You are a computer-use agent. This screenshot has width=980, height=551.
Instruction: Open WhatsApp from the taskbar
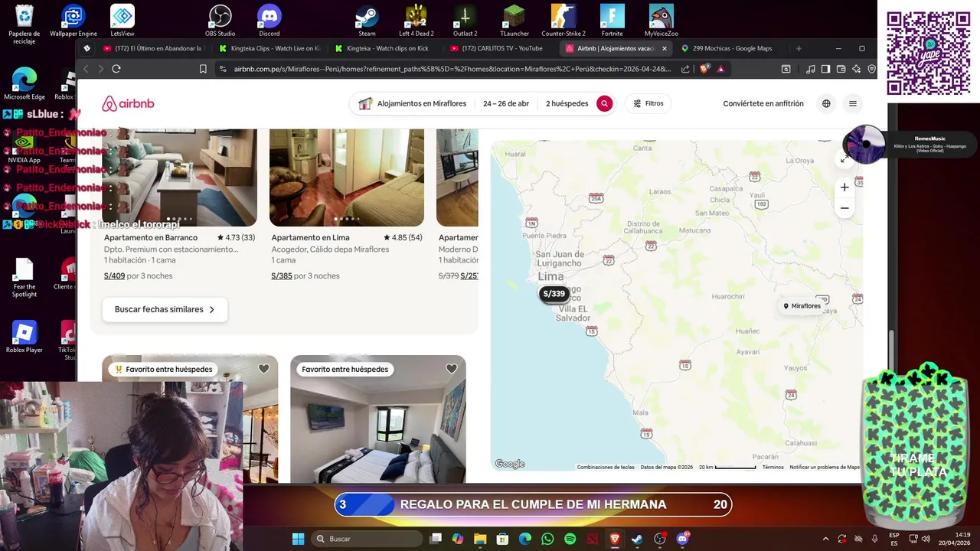click(547, 539)
